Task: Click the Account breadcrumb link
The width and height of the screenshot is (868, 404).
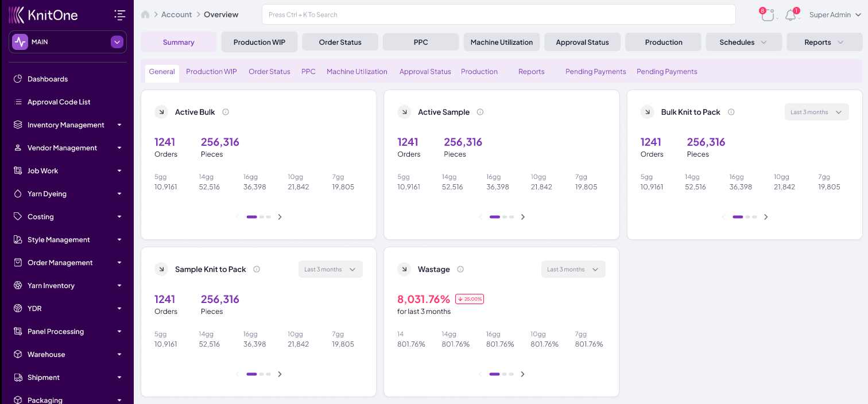Action: pos(176,14)
